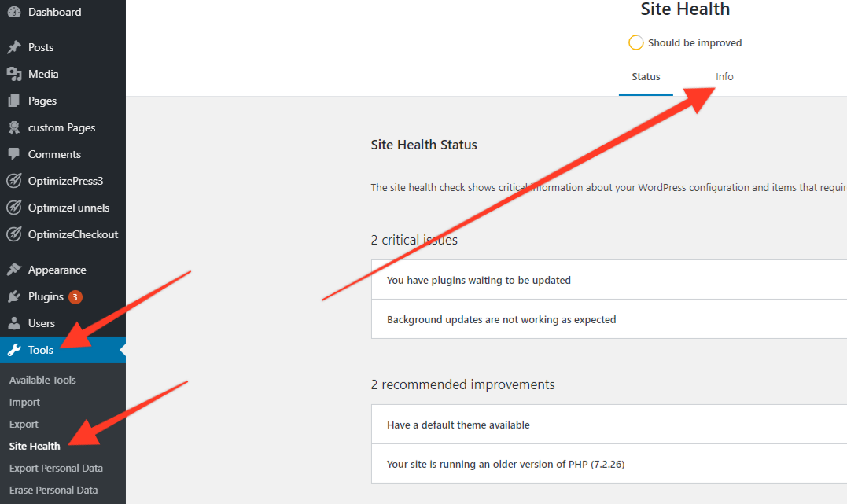The image size is (847, 504).
Task: Click the OptimizePress3 logo icon
Action: 14,180
